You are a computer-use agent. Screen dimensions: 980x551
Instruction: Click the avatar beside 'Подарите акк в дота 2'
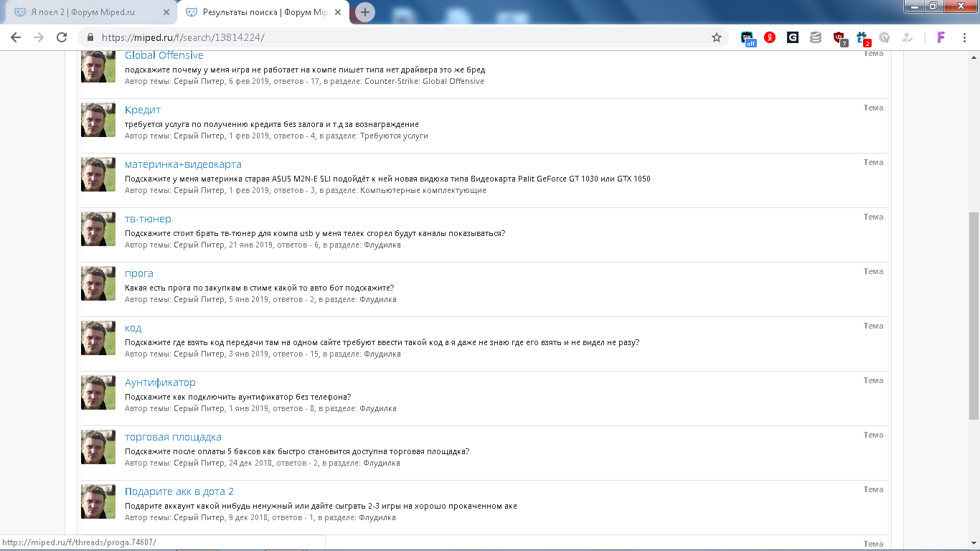[x=98, y=501]
